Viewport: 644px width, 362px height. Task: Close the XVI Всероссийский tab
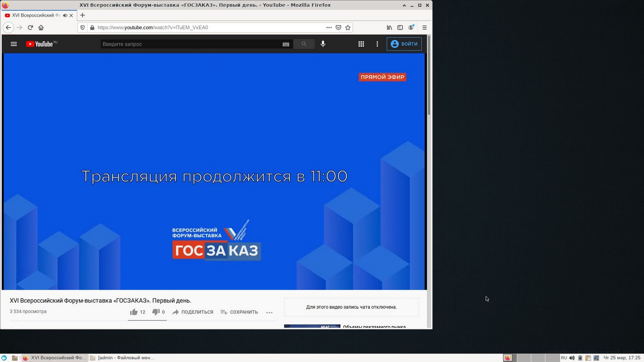(x=71, y=15)
